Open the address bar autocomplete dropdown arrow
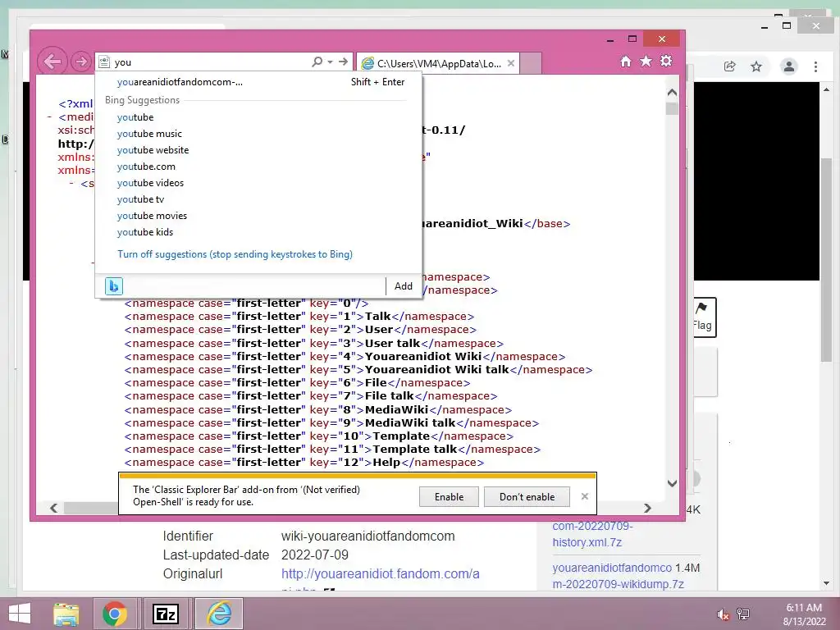Viewport: 840px width, 630px height. 330,62
